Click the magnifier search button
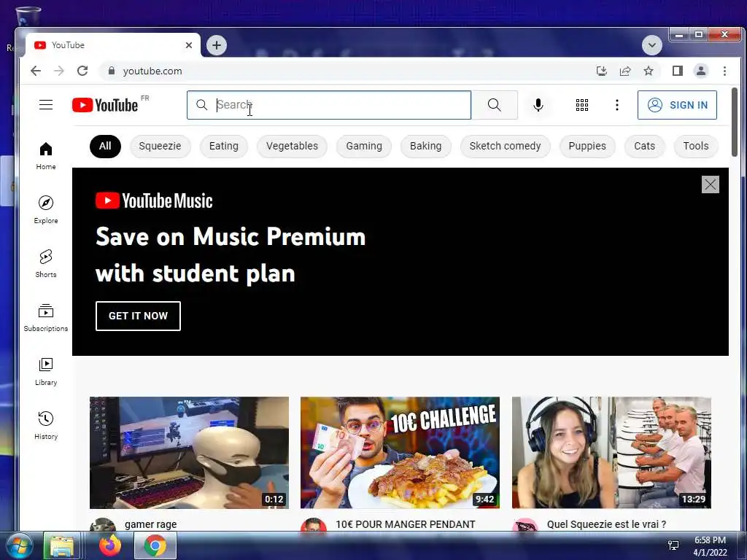Screen dimensions: 747x560 coord(494,105)
